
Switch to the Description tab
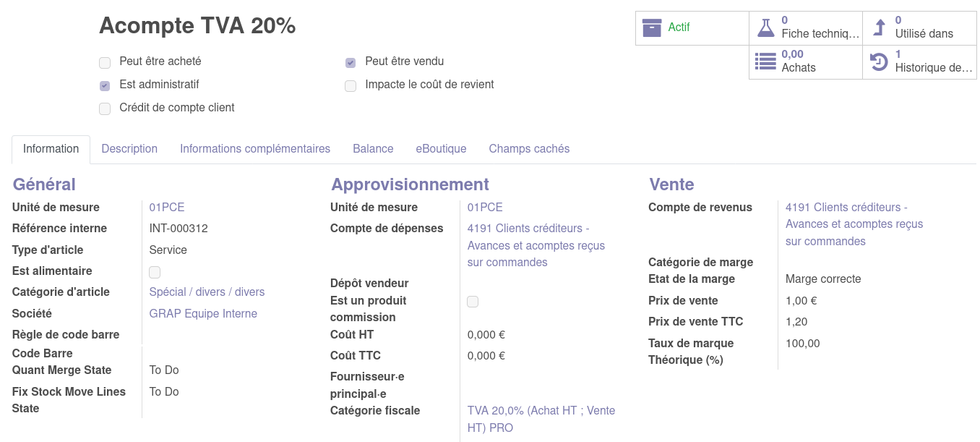pos(129,149)
